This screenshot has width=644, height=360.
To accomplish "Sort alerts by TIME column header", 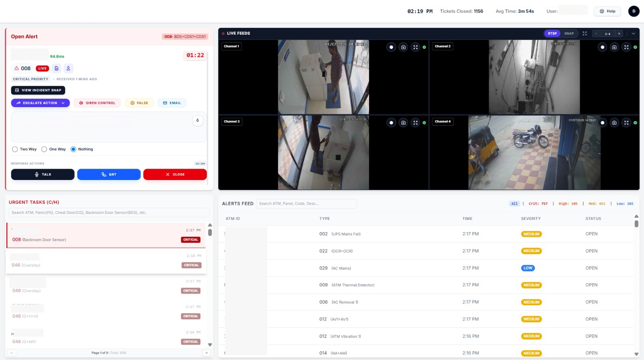I will click(x=467, y=219).
